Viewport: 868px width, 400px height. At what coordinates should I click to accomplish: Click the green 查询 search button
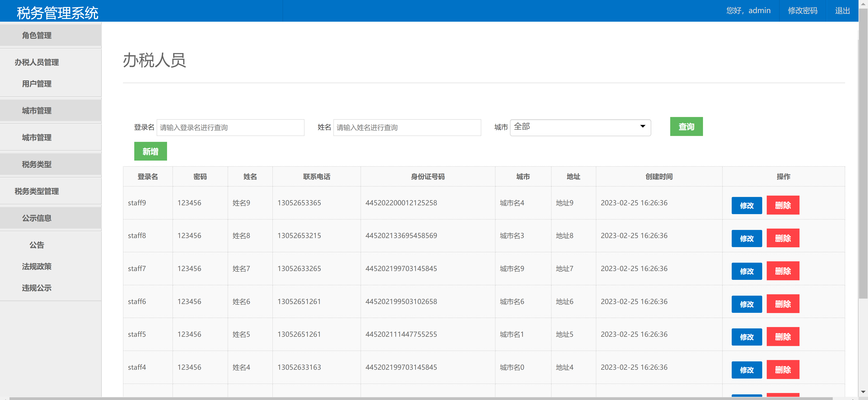point(686,127)
